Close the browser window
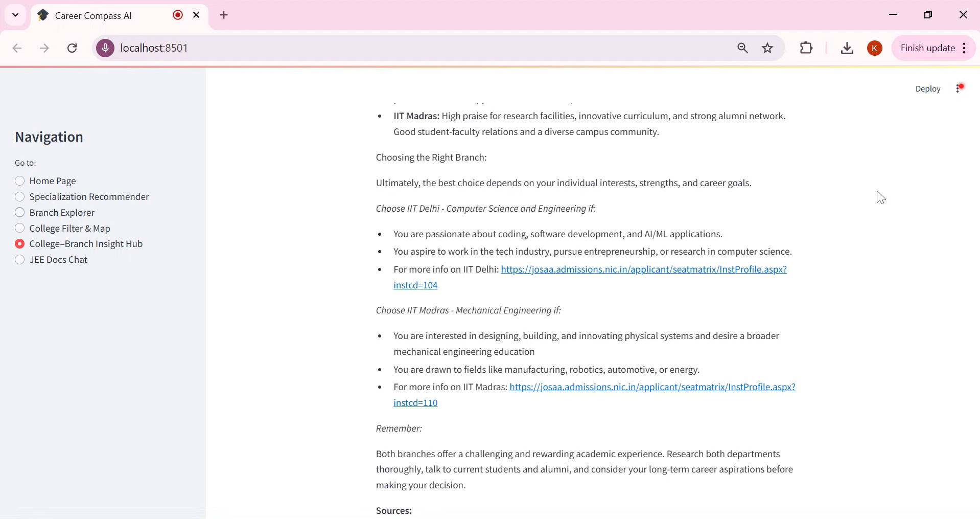This screenshot has height=519, width=980. point(964,15)
